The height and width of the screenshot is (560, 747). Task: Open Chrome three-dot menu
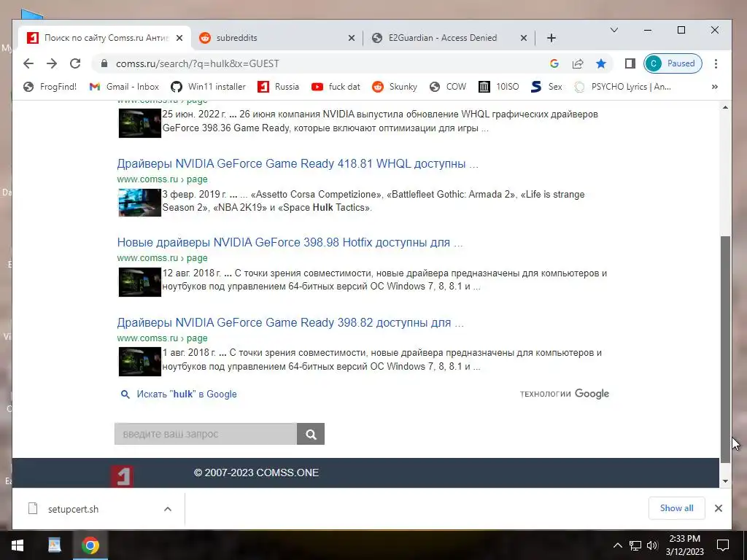pyautogui.click(x=716, y=63)
